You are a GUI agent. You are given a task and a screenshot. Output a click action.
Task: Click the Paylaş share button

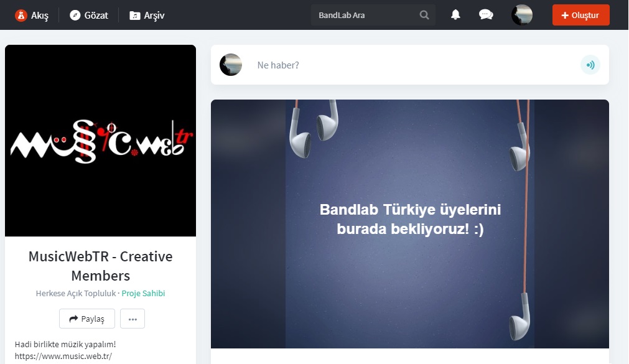click(87, 319)
